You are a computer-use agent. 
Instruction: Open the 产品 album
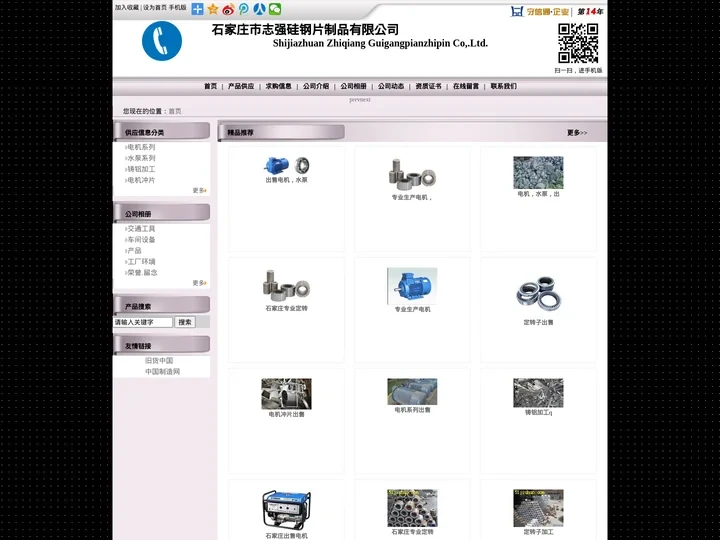134,251
